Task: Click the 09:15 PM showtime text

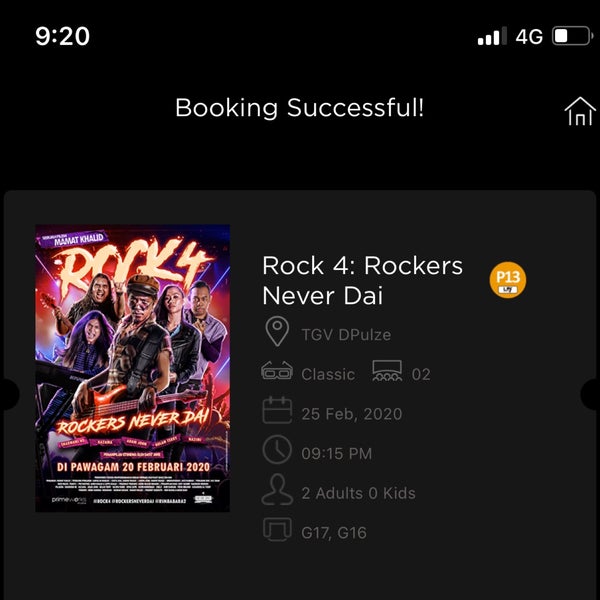Action: coord(336,453)
